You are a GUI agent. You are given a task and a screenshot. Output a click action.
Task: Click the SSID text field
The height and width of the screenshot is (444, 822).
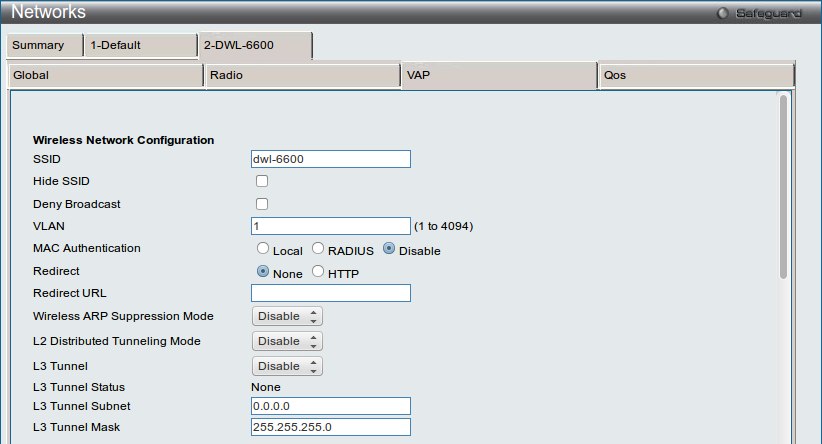click(331, 159)
